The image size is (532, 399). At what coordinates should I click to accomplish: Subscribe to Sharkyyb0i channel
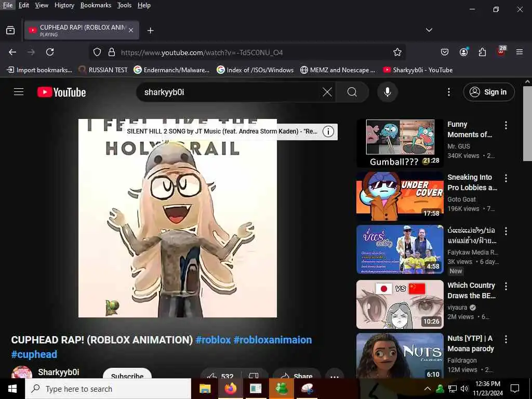click(127, 374)
